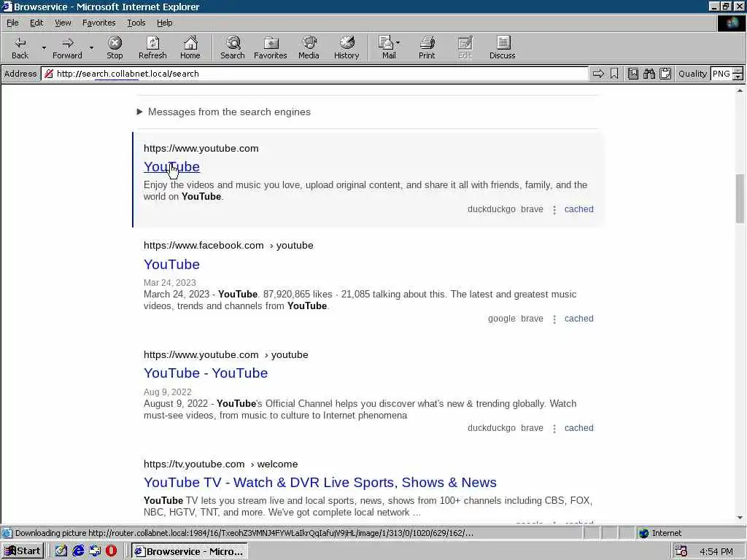747x560 pixels.
Task: Print the current page
Action: click(x=427, y=47)
